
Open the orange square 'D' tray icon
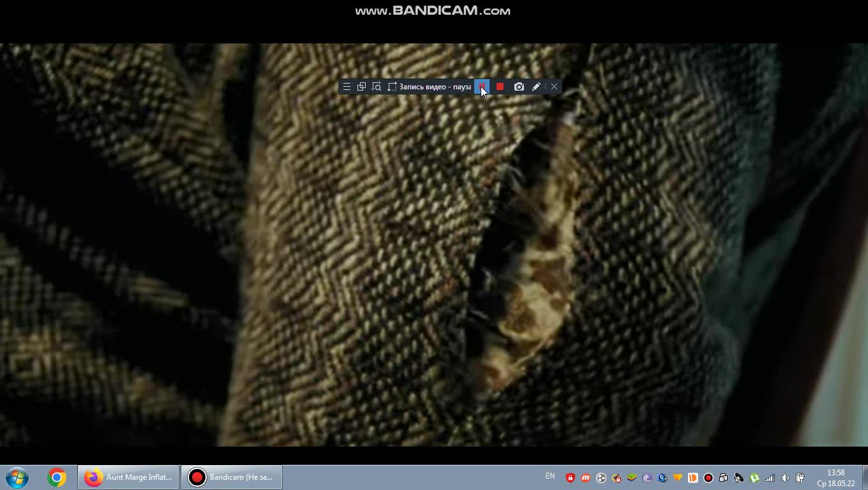693,478
